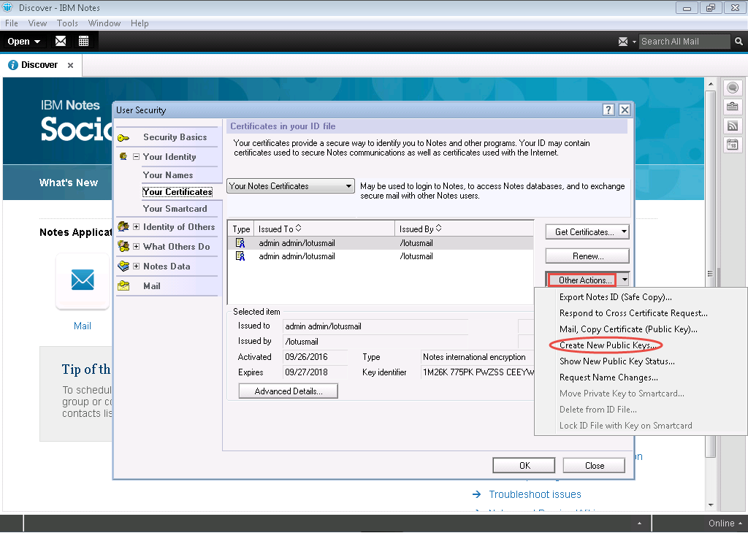Close the Discover tab
Screen dimensions: 748x560
71,66
